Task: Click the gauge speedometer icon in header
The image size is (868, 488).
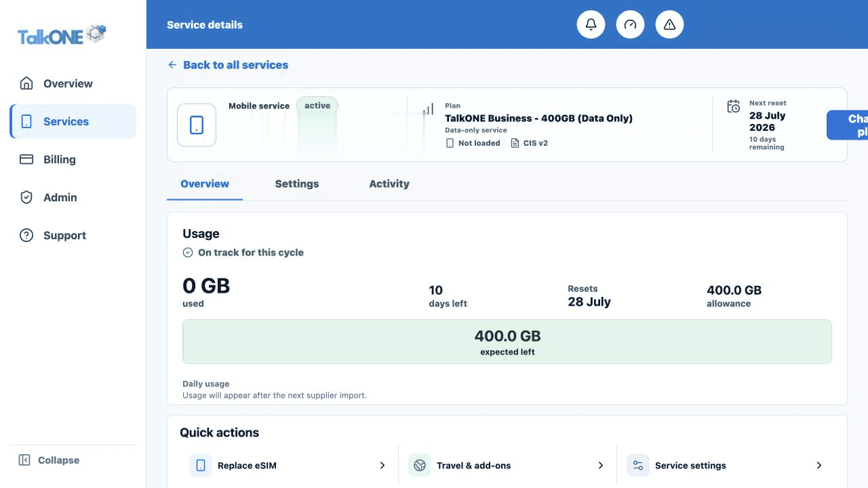Action: click(630, 24)
